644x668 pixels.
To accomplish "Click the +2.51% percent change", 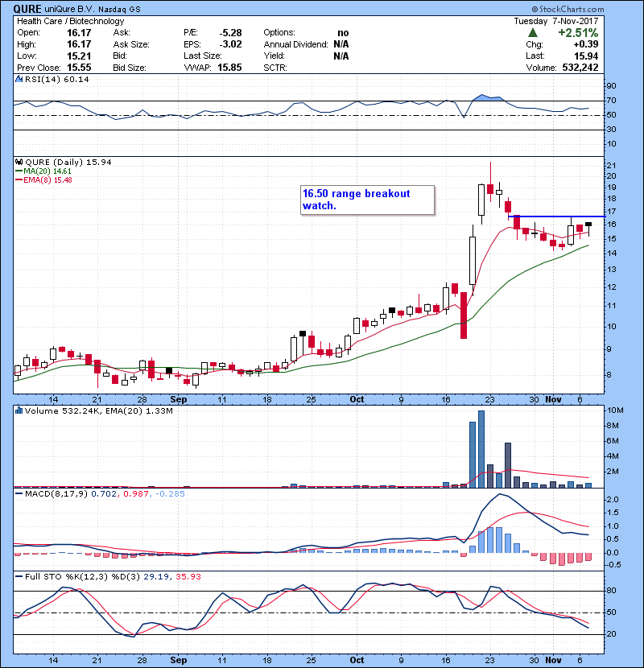I will pyautogui.click(x=578, y=33).
